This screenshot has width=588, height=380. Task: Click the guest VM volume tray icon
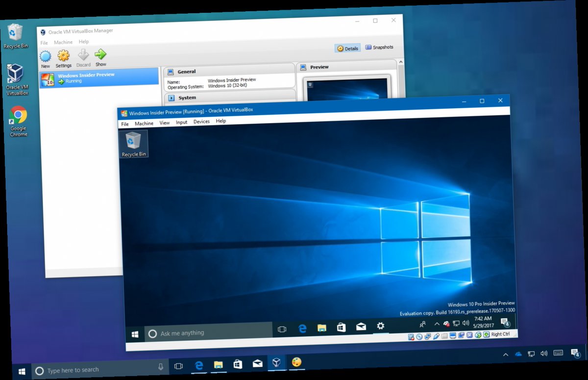pos(465,323)
